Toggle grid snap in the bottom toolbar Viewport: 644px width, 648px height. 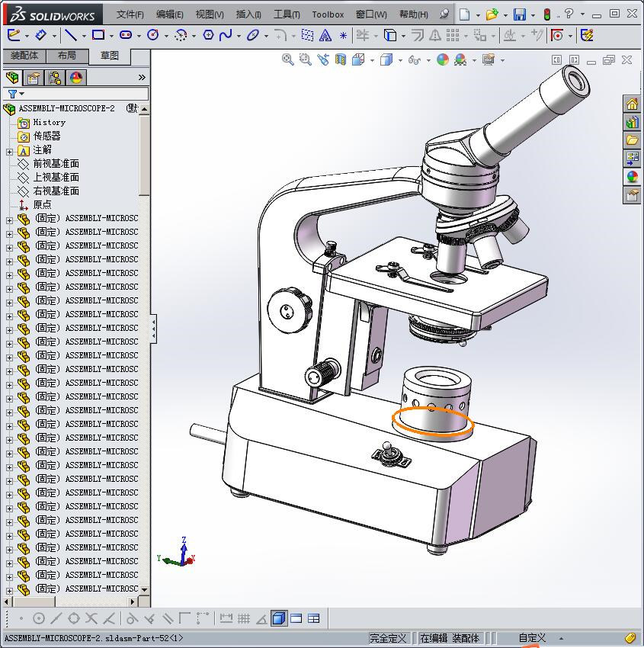pyautogui.click(x=244, y=618)
